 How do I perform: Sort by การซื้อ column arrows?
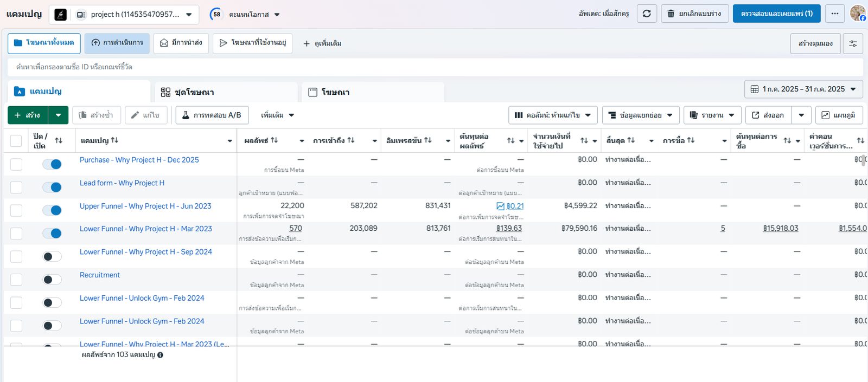point(691,140)
